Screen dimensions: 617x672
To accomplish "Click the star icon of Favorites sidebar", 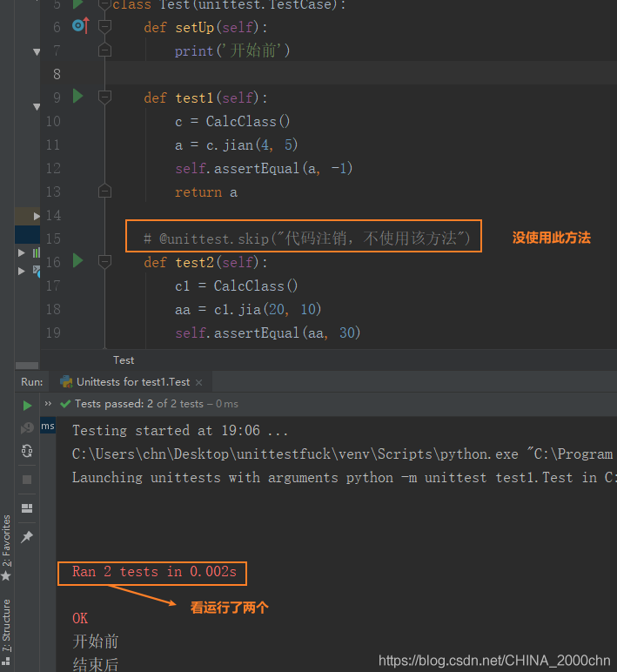I will click(5, 576).
